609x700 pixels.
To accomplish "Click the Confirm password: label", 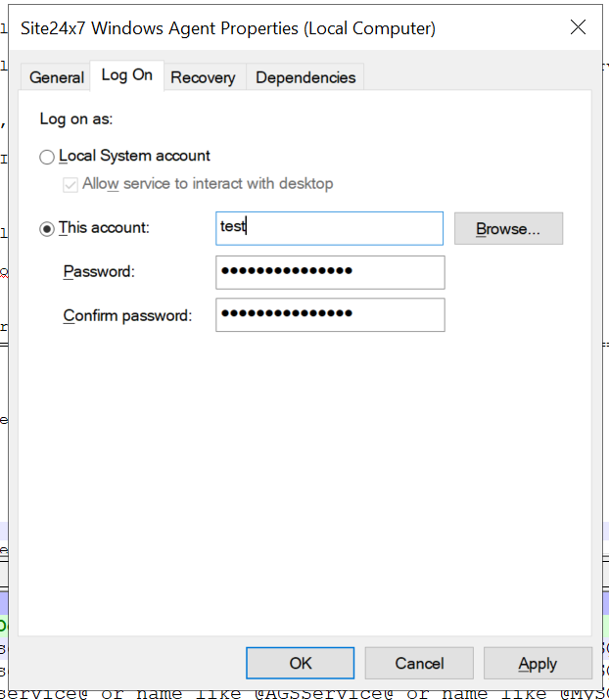I will [127, 315].
